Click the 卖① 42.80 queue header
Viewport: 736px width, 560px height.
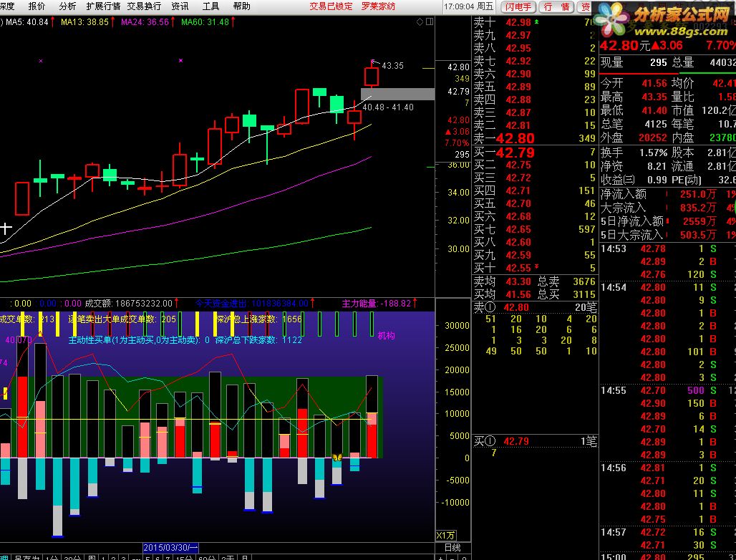535,307
